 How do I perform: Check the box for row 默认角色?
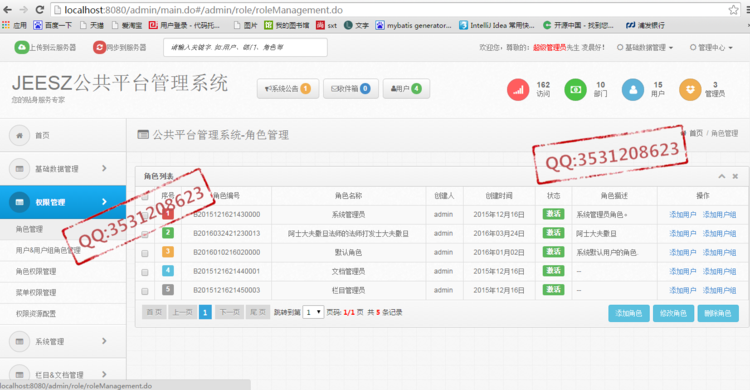[x=145, y=253]
